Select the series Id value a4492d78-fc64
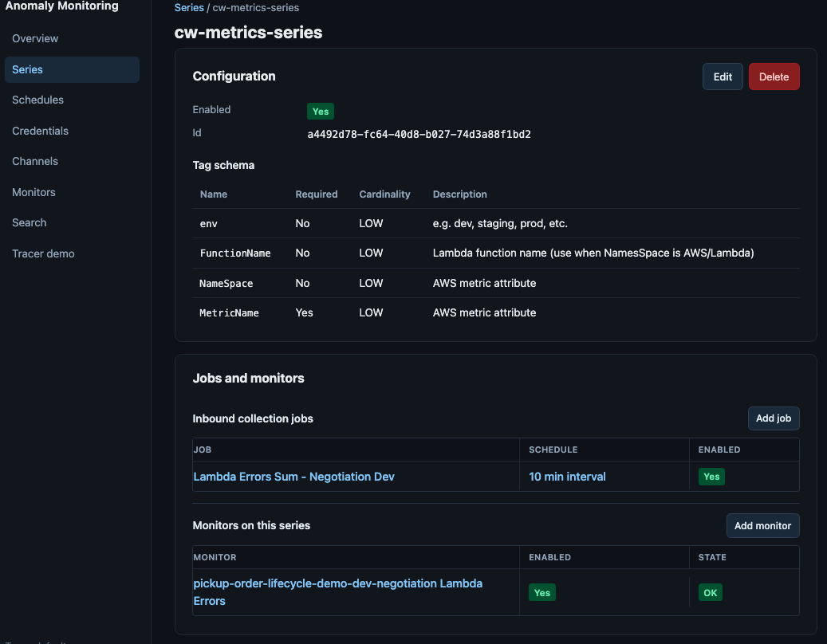The width and height of the screenshot is (827, 644). (419, 134)
